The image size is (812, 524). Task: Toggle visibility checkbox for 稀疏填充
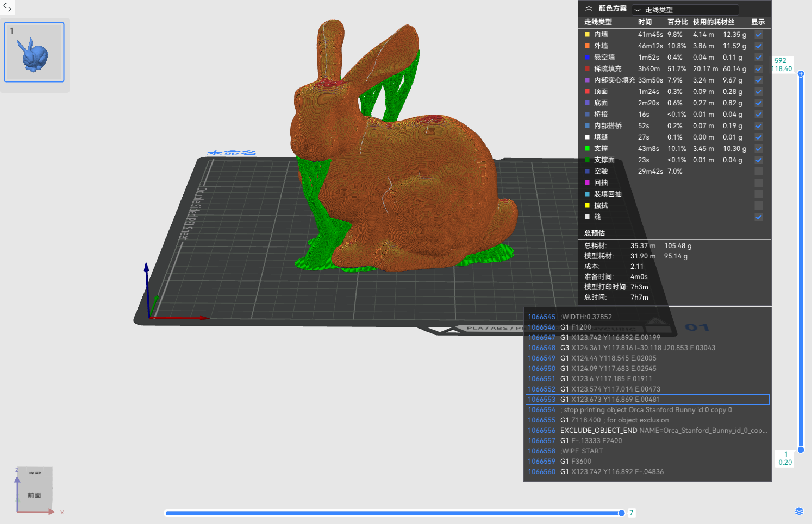[x=759, y=68]
